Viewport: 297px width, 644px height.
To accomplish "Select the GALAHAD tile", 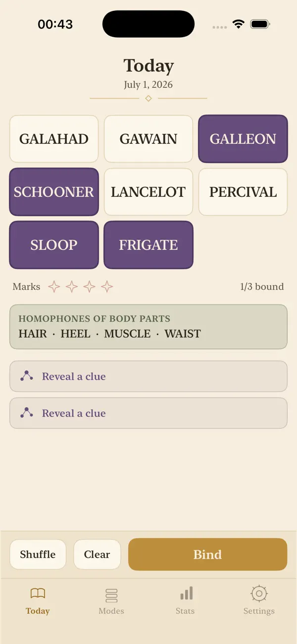I will (x=54, y=139).
